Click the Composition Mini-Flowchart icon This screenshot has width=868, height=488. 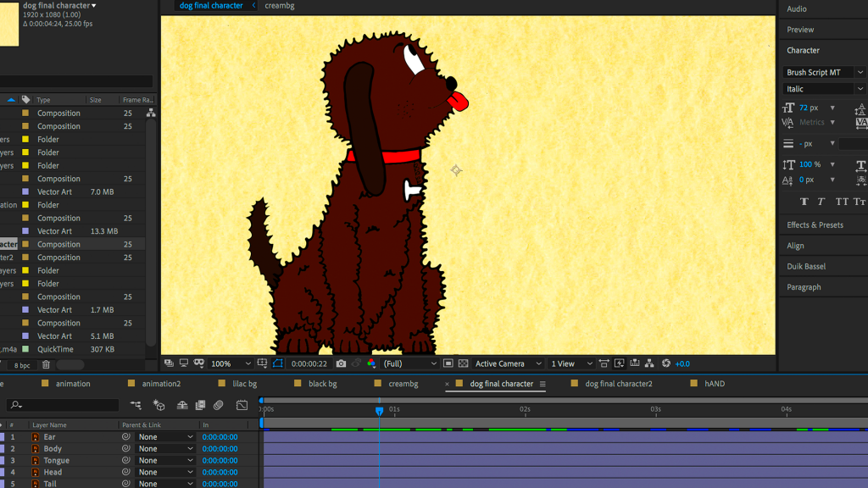pos(136,406)
